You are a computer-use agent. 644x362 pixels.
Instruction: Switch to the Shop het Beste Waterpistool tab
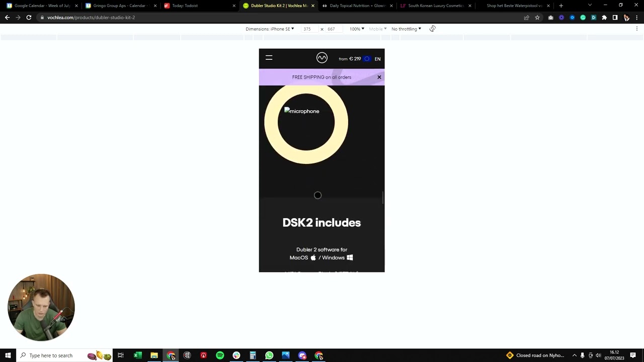point(514,6)
